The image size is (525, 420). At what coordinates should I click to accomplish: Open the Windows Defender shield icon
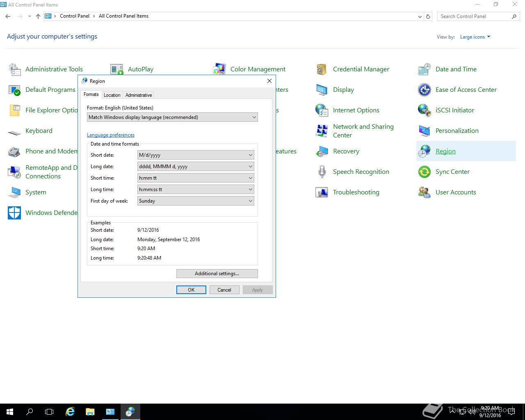tap(14, 213)
